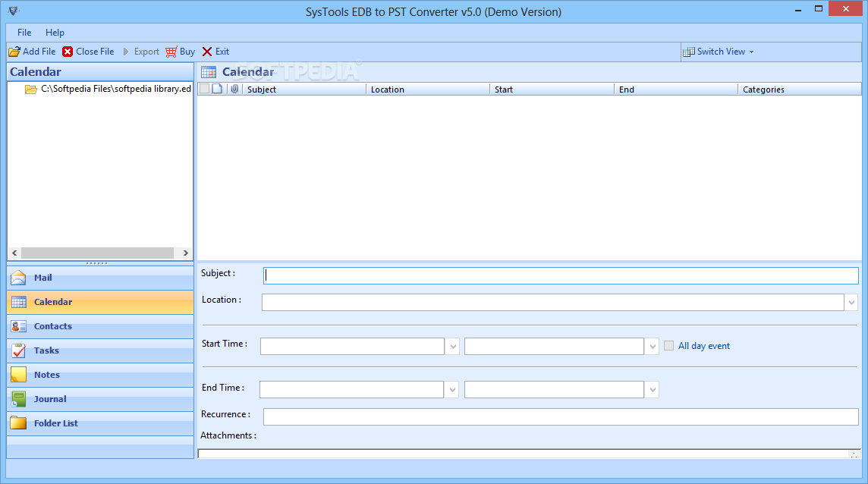The width and height of the screenshot is (868, 484).
Task: Click the yellow Notes icon in sidebar
Action: click(19, 375)
